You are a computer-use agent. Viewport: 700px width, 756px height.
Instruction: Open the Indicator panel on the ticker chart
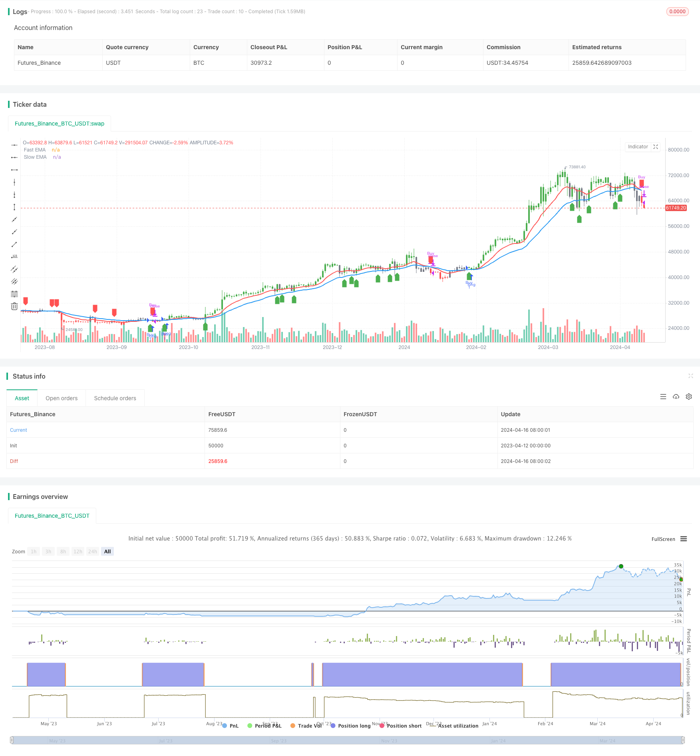pos(638,147)
